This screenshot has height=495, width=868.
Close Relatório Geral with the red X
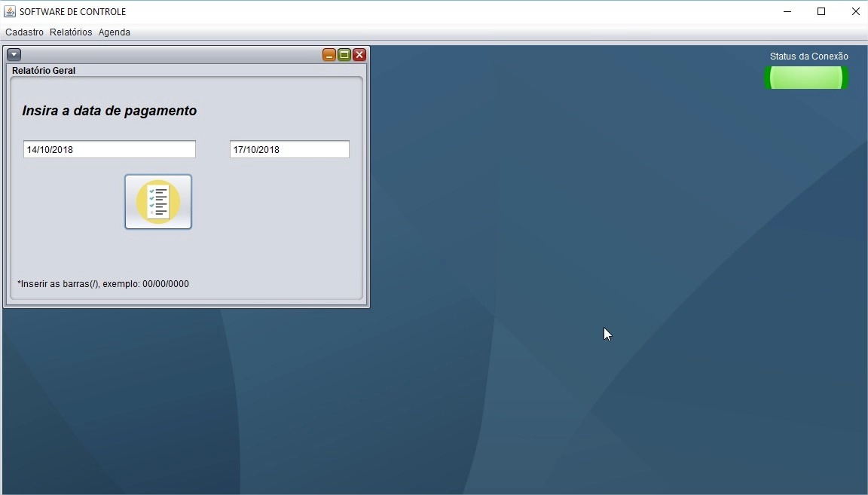pos(359,54)
